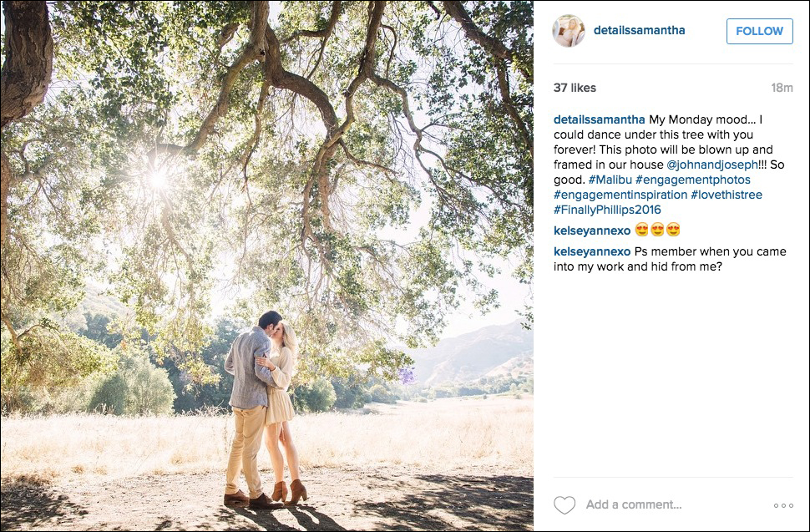Open detailssamantha's profile picture avatar

point(569,30)
